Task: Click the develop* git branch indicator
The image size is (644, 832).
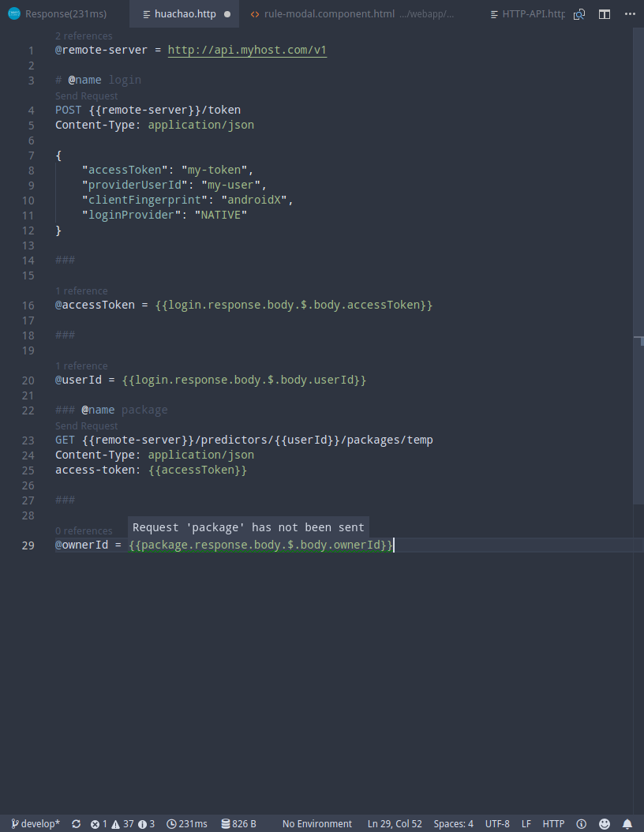Action: pos(36,823)
